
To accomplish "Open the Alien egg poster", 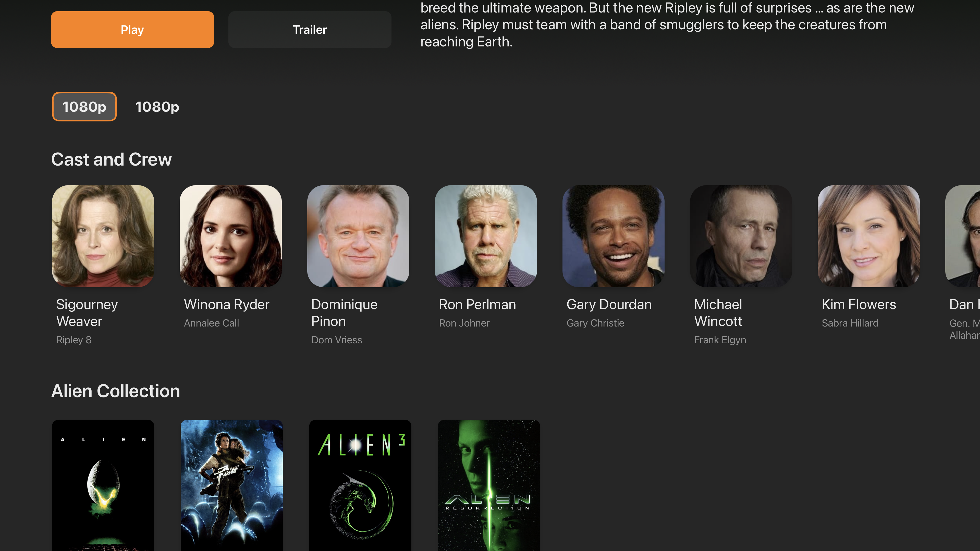I will tap(103, 485).
